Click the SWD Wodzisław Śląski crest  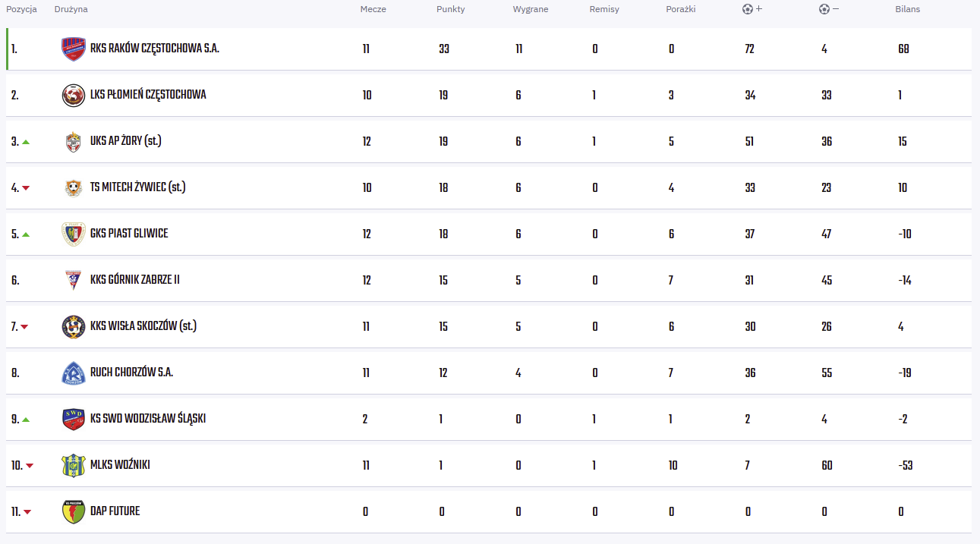(x=74, y=419)
